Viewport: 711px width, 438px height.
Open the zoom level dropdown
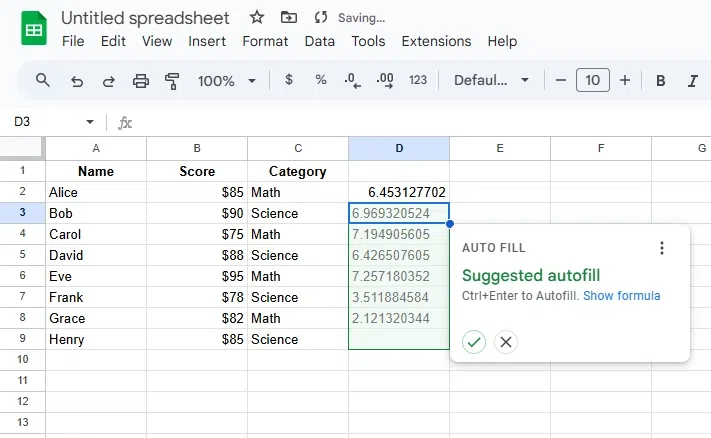point(227,81)
